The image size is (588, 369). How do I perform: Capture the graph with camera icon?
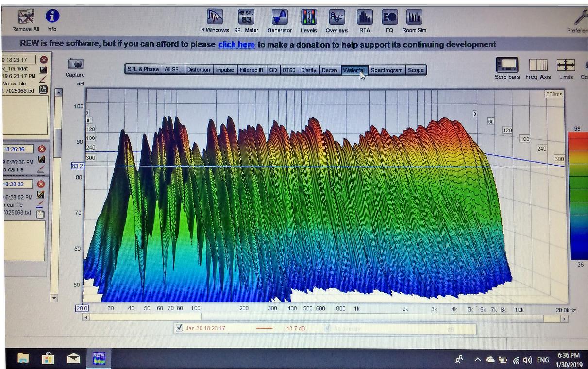tap(75, 65)
